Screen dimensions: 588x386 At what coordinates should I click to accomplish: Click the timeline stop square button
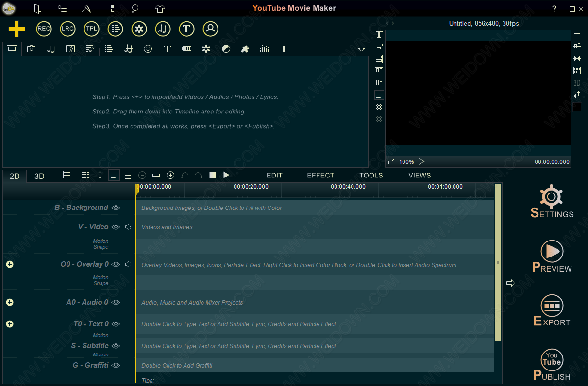[213, 175]
